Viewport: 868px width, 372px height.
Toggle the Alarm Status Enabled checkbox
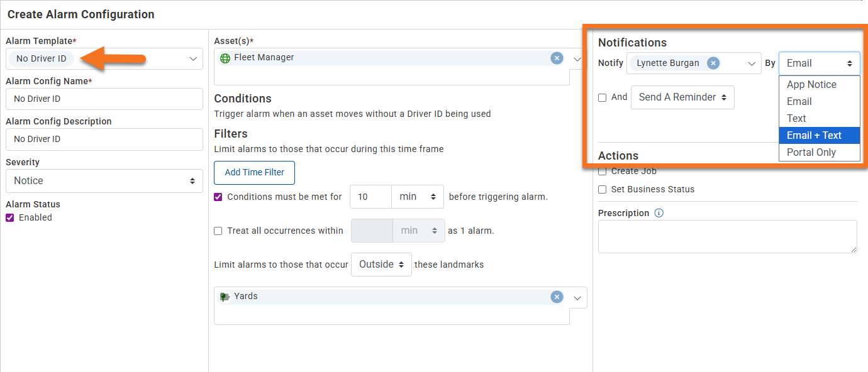point(10,217)
